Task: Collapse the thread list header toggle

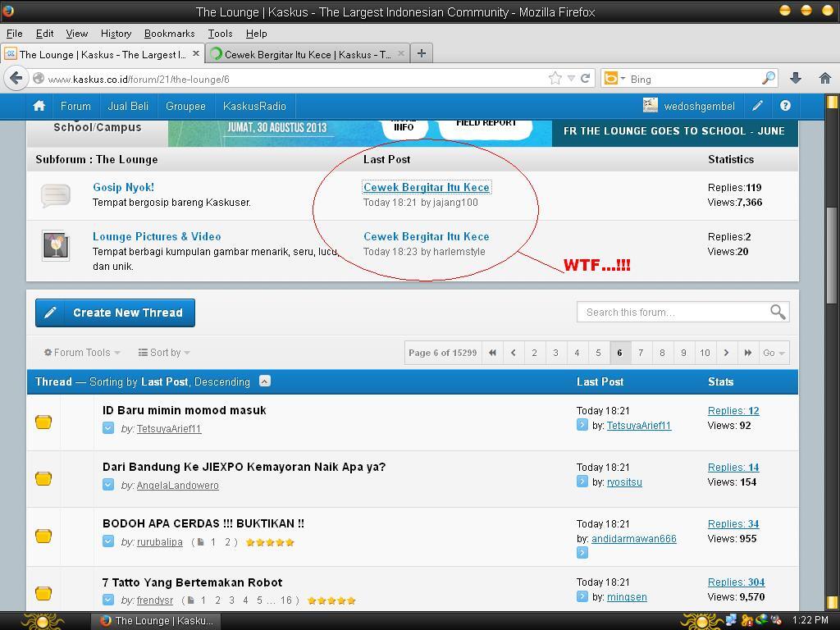Action: (x=265, y=381)
